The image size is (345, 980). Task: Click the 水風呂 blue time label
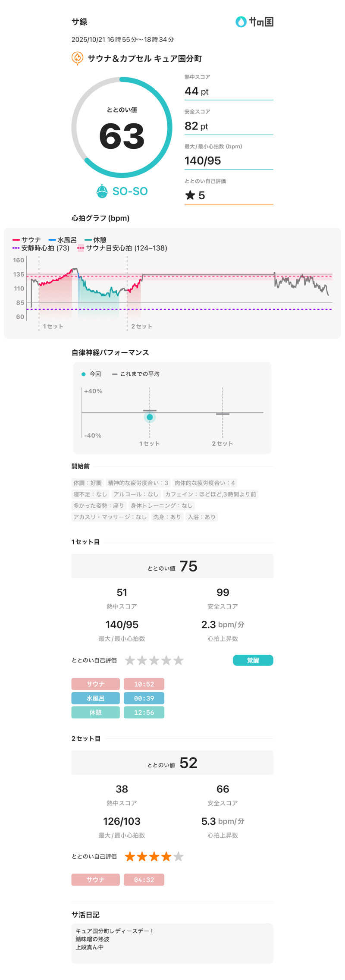coord(95,698)
